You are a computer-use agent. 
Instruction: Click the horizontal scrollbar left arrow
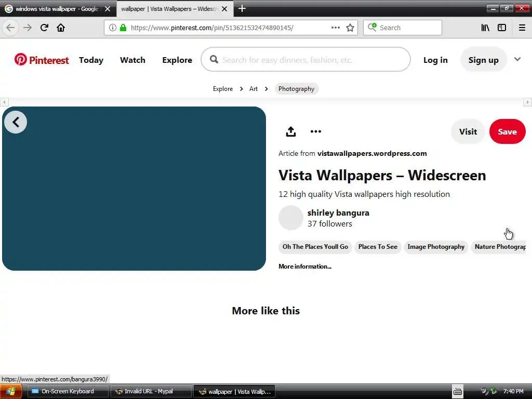tap(4, 102)
